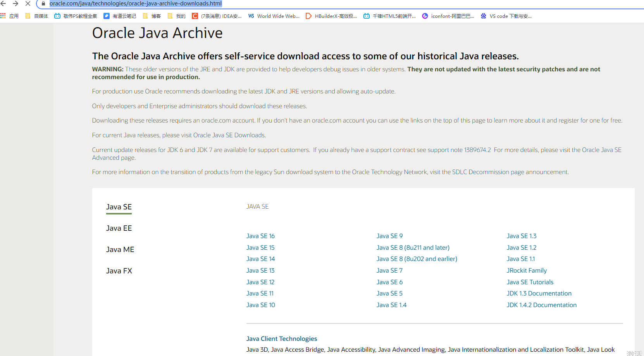644x356 pixels.
Task: Open the HBuilderX bookmark
Action: pyautogui.click(x=331, y=16)
